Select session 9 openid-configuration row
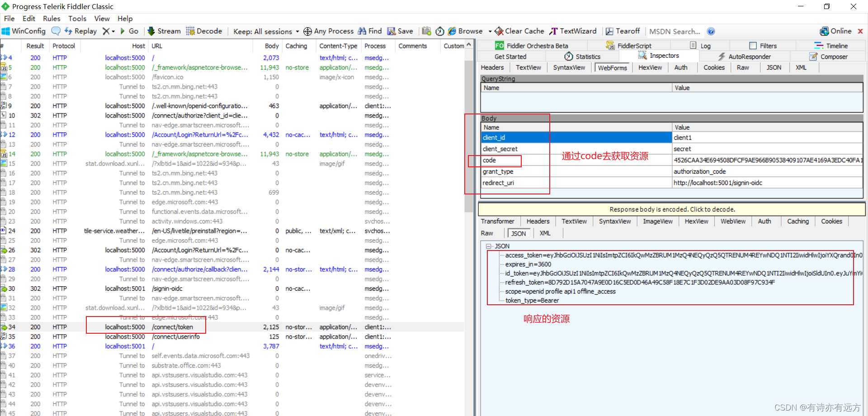Screen dimensions: 868x416 point(231,106)
